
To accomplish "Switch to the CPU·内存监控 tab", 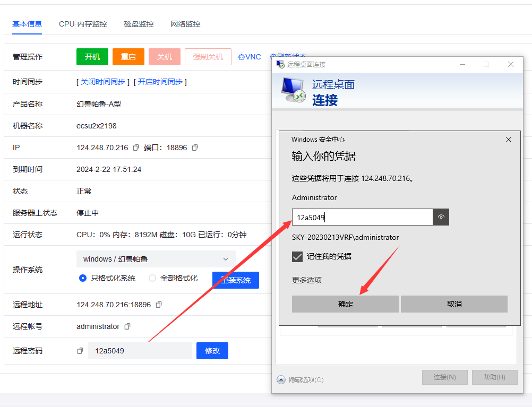I will [83, 24].
